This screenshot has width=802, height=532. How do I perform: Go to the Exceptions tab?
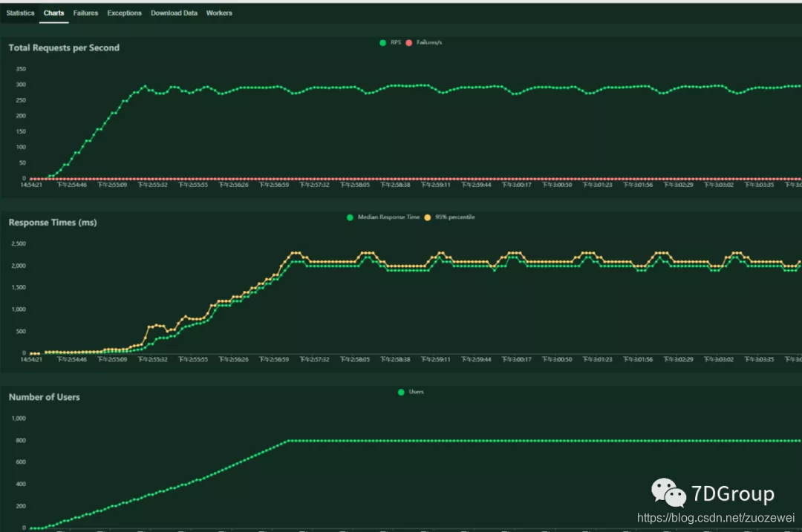pyautogui.click(x=124, y=13)
